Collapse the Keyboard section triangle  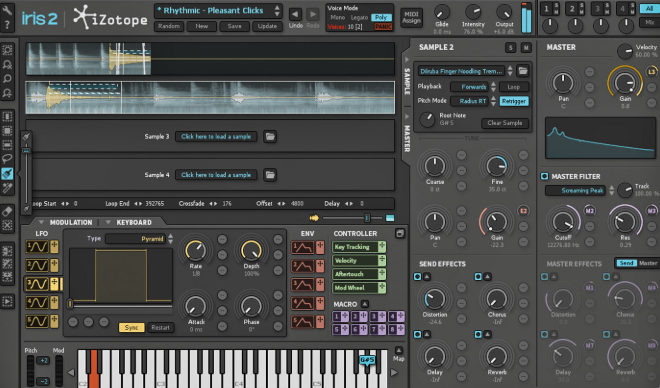click(x=108, y=222)
